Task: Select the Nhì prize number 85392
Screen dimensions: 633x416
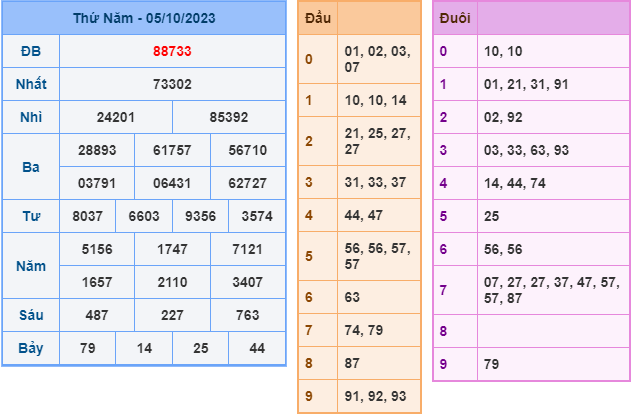Action: pyautogui.click(x=229, y=118)
